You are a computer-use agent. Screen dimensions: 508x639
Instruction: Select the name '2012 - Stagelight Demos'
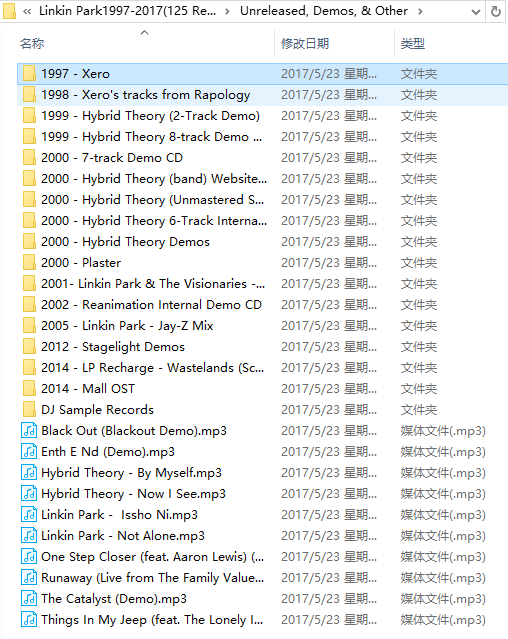(113, 347)
